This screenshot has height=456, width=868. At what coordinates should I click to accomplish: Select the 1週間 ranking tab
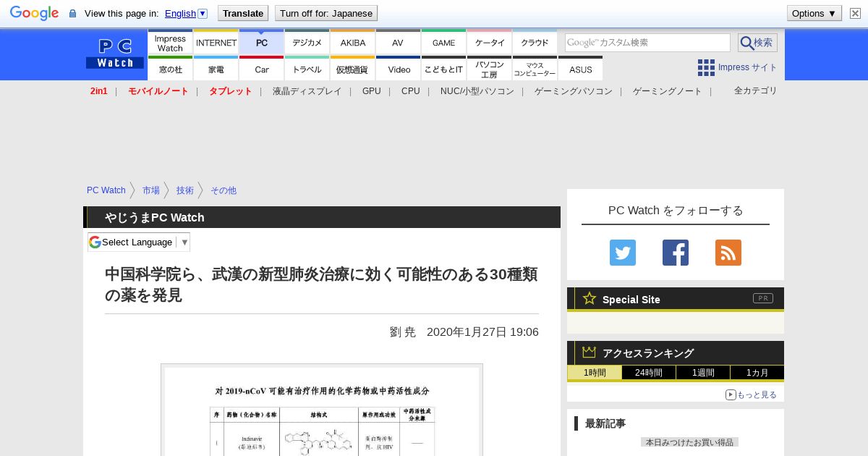[702, 373]
